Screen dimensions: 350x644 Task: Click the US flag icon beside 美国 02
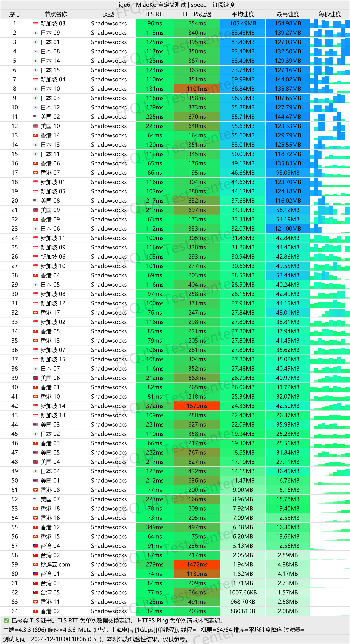[36, 117]
